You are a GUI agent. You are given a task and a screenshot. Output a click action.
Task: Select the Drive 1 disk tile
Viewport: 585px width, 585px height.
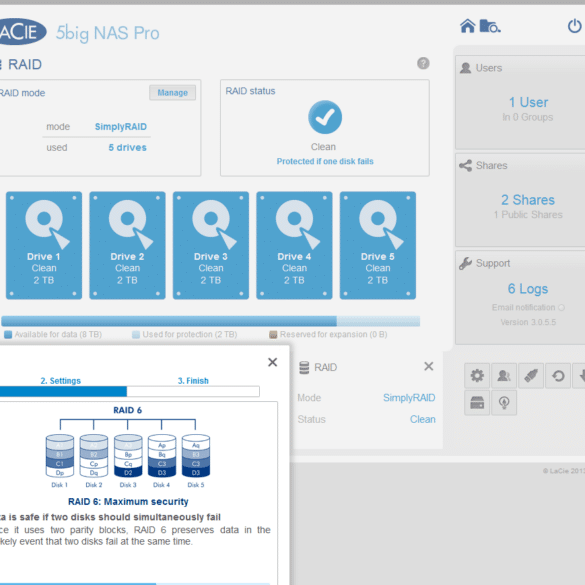click(x=44, y=245)
